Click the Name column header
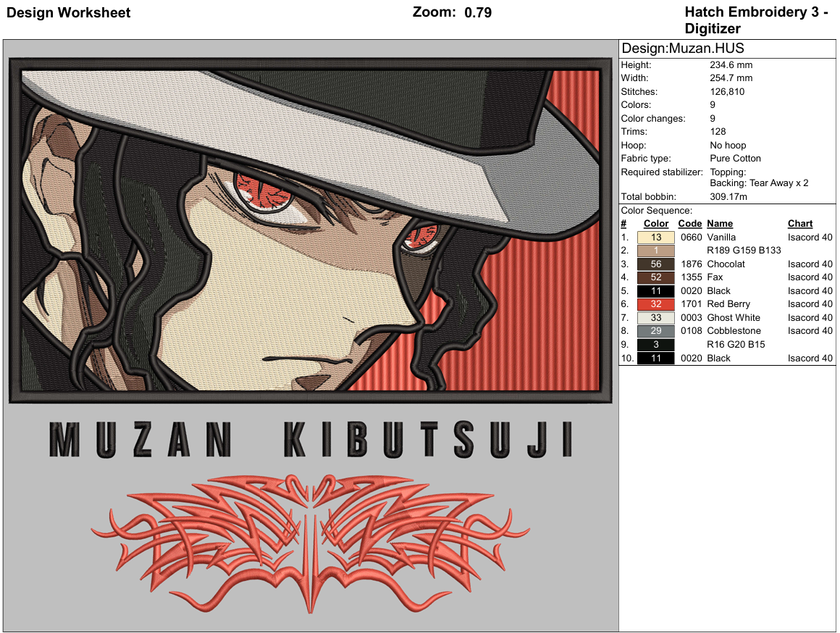The width and height of the screenshot is (840, 633). coord(720,224)
